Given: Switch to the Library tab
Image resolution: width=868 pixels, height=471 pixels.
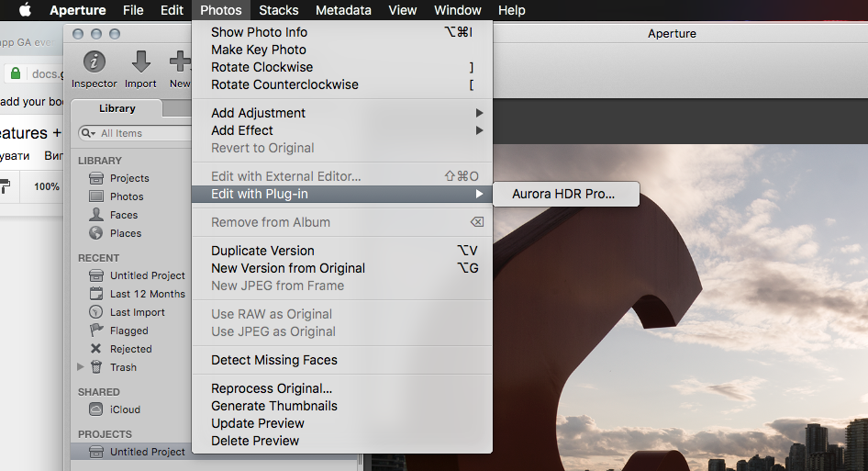Looking at the screenshot, I should point(117,108).
